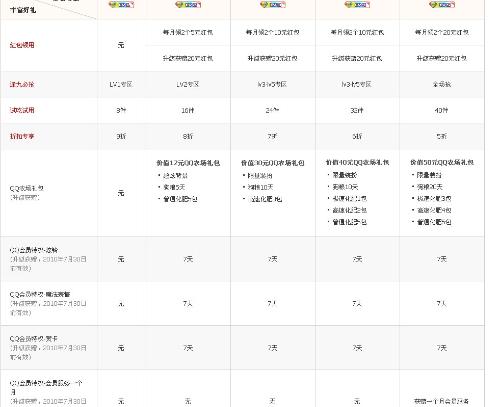Select the 每月领2个20元红包 cell
500x407 pixels.
pos(442,32)
